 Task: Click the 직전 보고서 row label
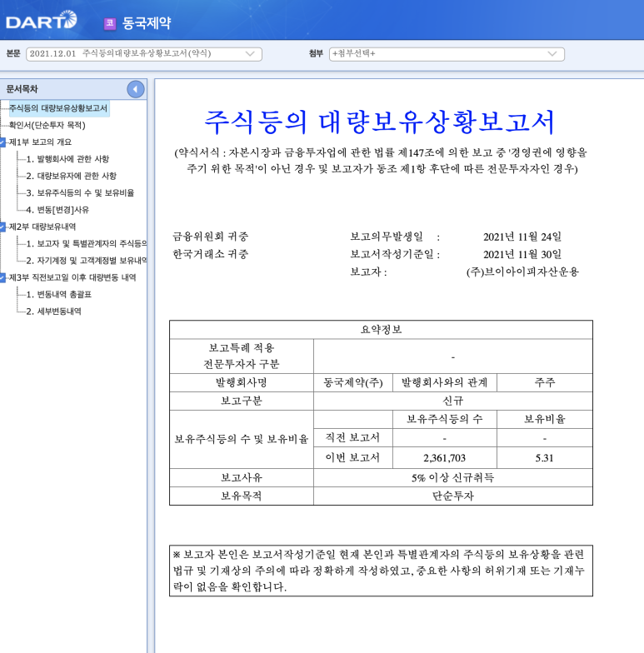click(353, 438)
